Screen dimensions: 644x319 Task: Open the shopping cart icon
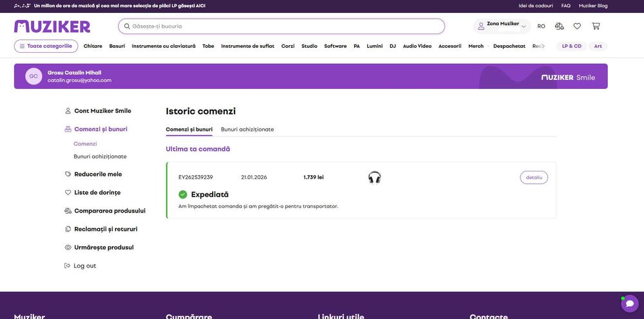(x=596, y=26)
